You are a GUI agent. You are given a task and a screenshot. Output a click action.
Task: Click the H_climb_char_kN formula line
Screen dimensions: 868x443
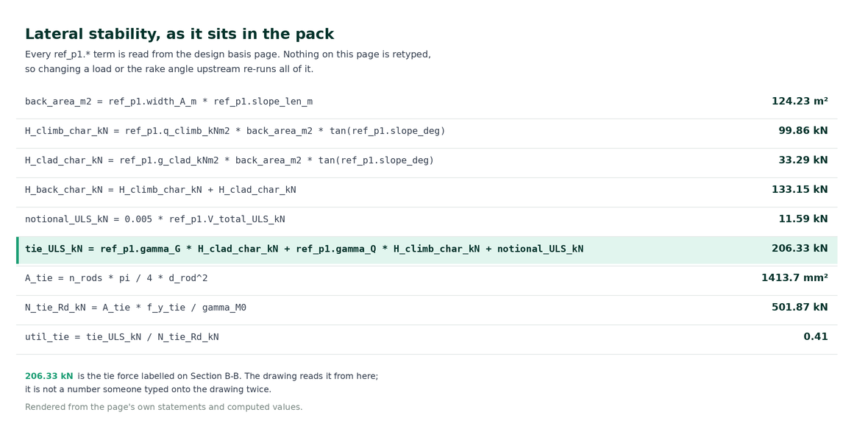click(235, 131)
